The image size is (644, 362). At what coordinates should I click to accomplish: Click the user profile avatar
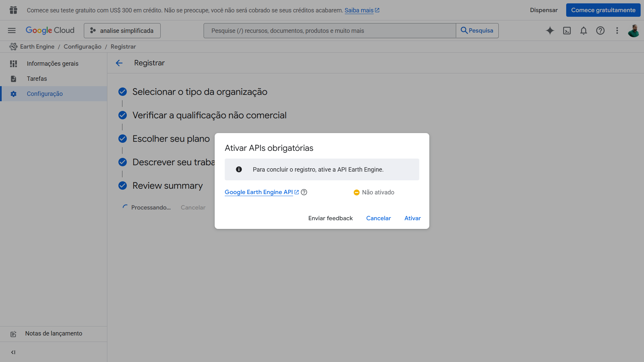[x=634, y=31]
